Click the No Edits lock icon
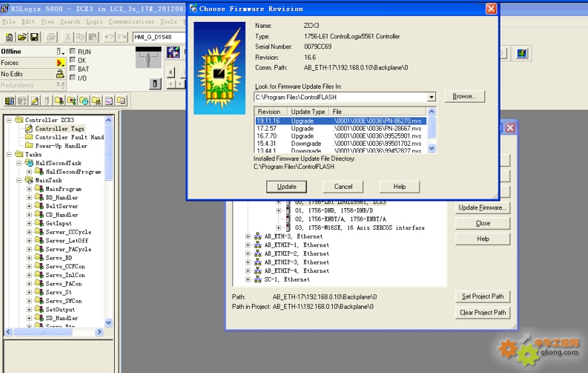 60,74
